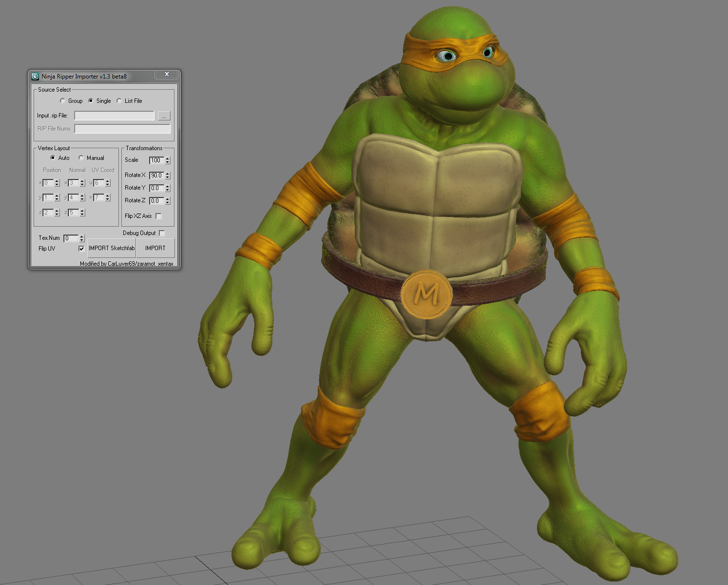Click the Input .rip File text field

[x=114, y=116]
